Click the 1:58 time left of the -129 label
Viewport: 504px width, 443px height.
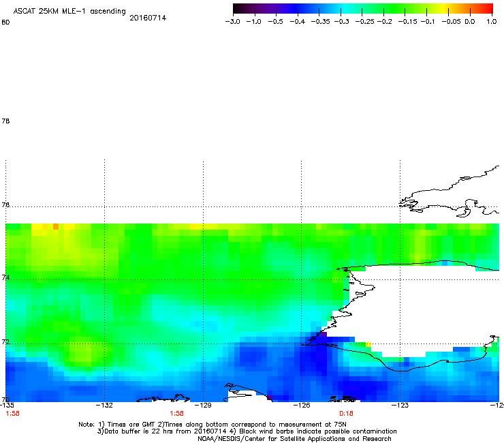[177, 414]
